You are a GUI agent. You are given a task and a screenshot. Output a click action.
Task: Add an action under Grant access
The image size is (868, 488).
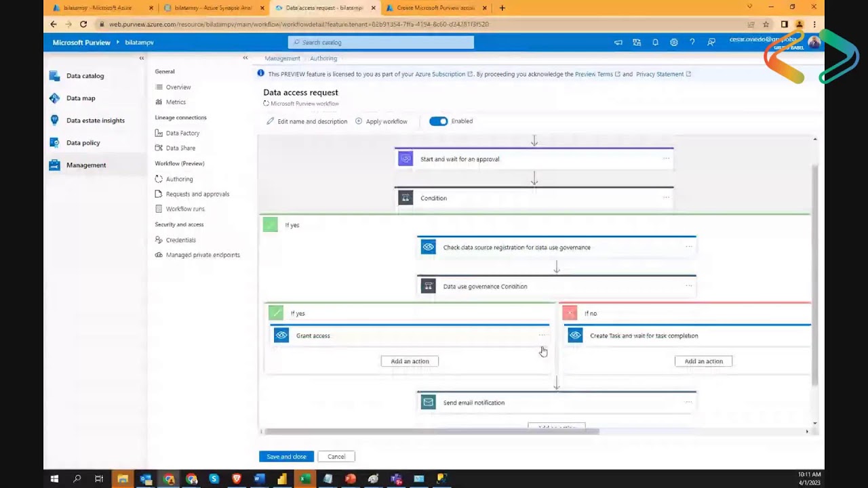[x=410, y=361]
